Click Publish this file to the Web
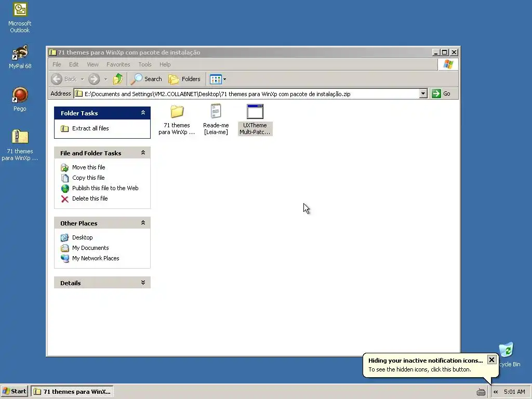This screenshot has height=399, width=532. pos(105,188)
